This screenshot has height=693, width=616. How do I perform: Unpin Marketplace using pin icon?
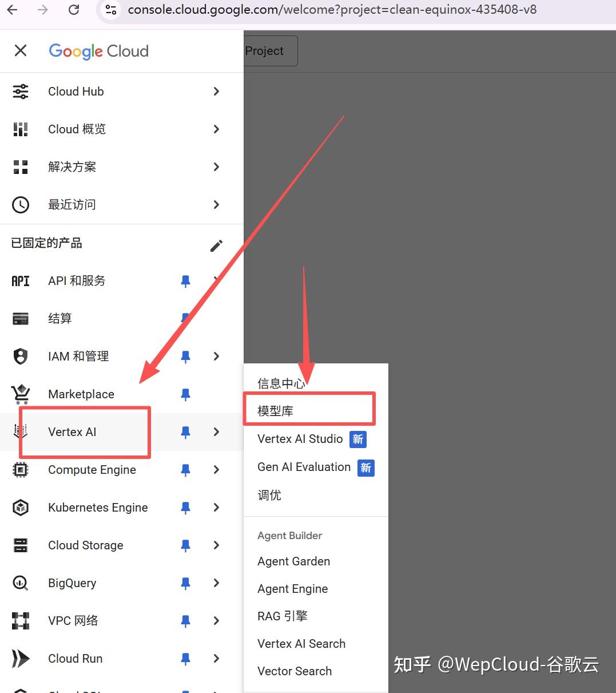(185, 394)
